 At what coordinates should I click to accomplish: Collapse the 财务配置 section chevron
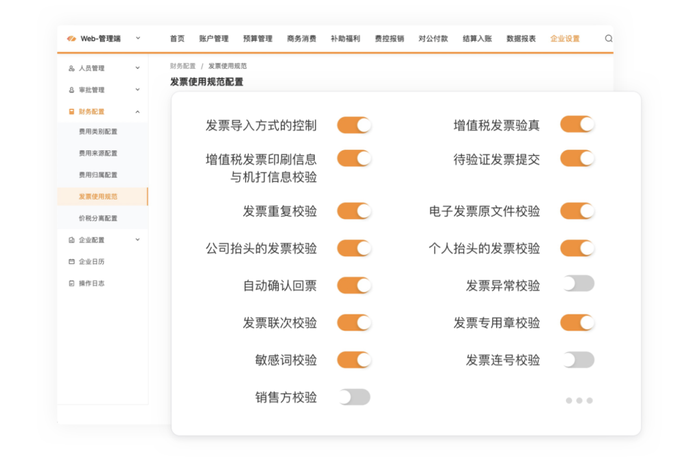138,112
